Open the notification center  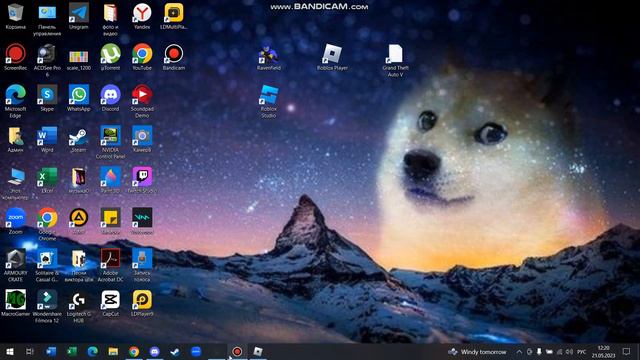point(627,352)
